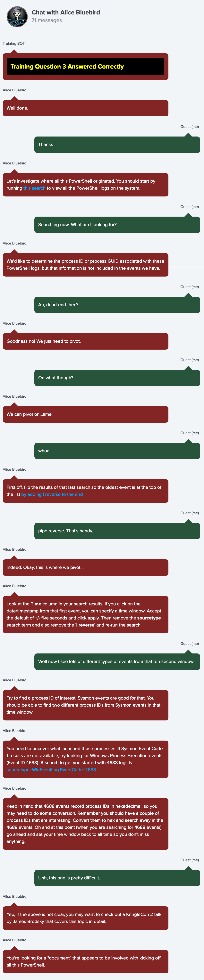204x980 pixels.
Task: Click the 'Chat with Alice Bluebird' heading
Action: pos(66,12)
